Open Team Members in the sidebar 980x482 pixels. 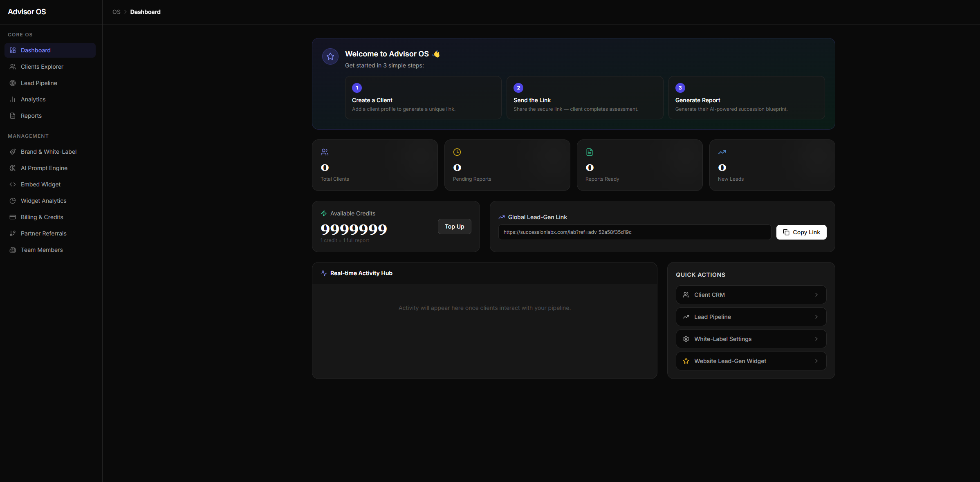50,250
